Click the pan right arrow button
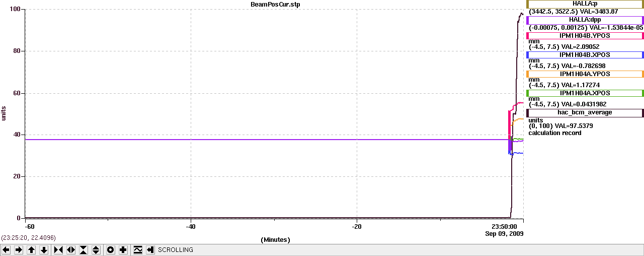Screen dimensions: 644x256 (19, 250)
